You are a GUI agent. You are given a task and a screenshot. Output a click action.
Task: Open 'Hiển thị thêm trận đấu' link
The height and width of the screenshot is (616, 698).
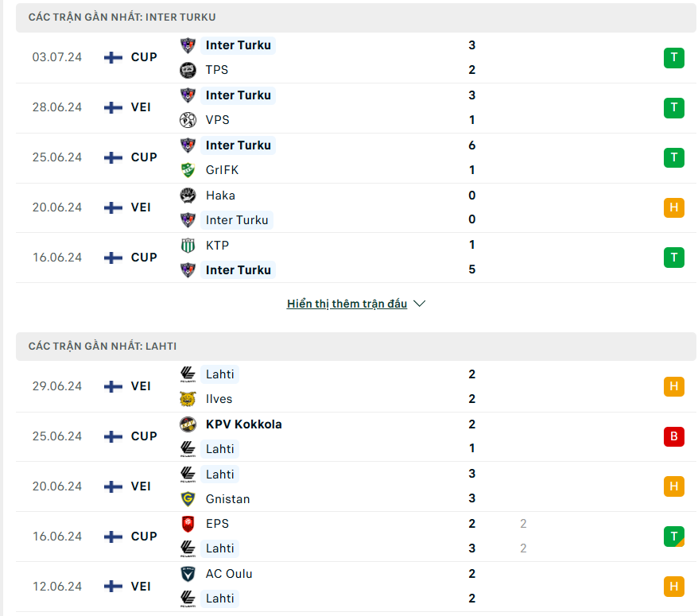tap(347, 304)
